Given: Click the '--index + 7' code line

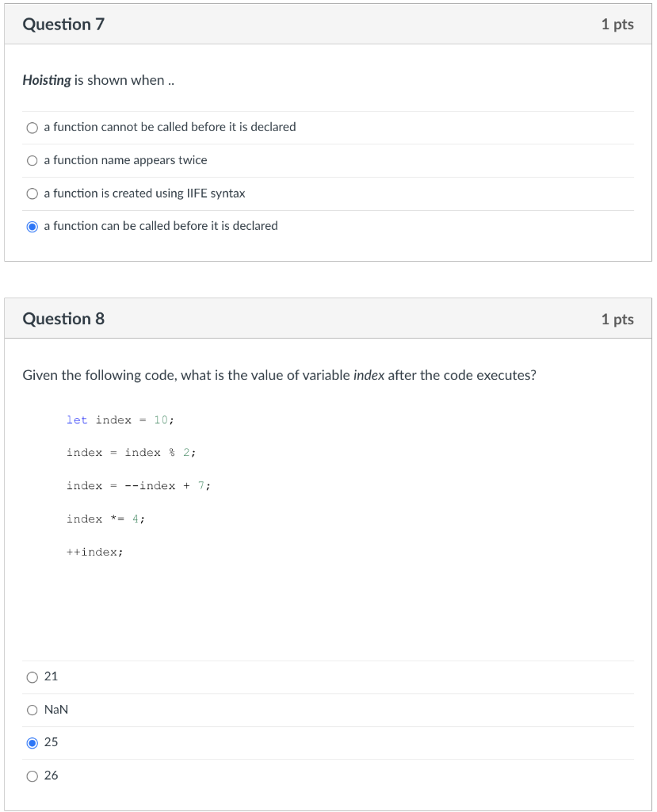Looking at the screenshot, I should coord(139,485).
